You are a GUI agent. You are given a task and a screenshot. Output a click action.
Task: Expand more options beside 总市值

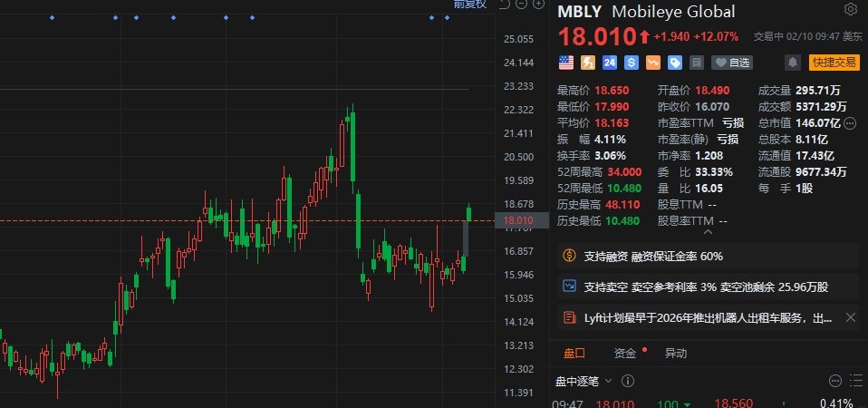pyautogui.click(x=850, y=122)
